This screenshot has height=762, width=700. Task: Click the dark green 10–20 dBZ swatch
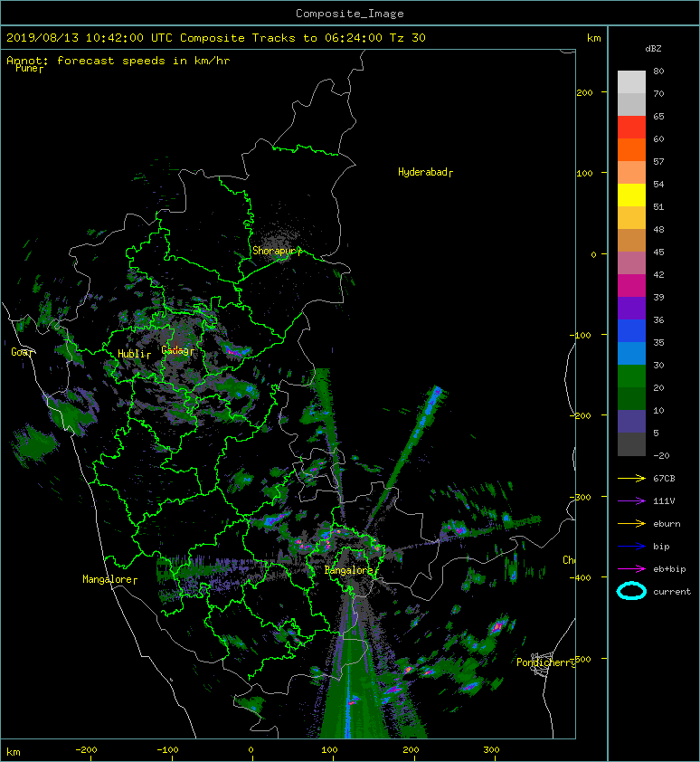631,398
